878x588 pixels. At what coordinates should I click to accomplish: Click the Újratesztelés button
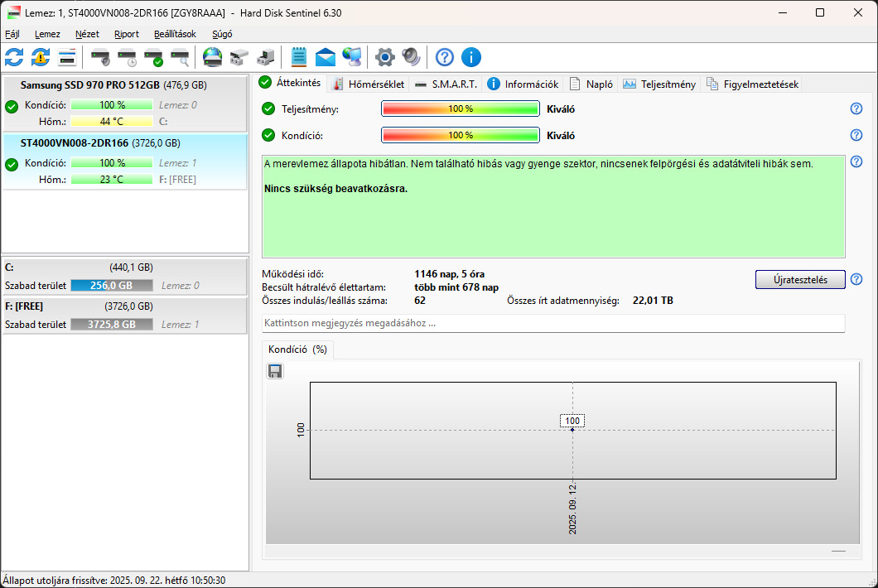coord(800,279)
